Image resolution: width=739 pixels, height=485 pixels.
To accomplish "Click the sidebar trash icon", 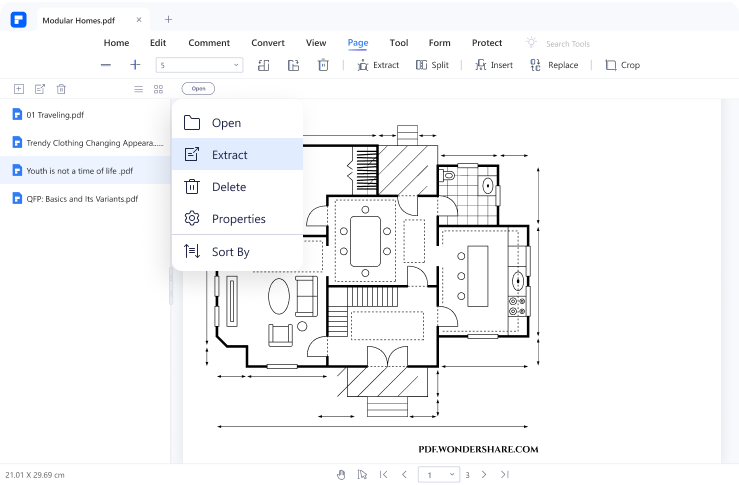I will (x=61, y=89).
